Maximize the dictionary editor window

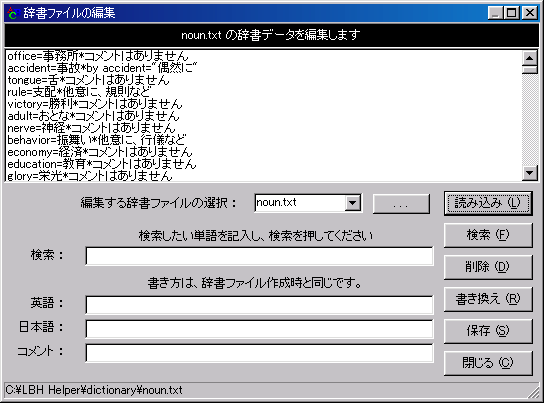[x=511, y=13]
